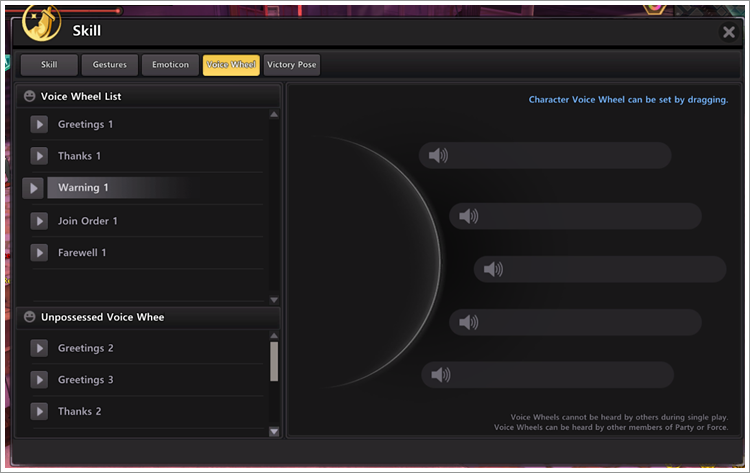This screenshot has height=473, width=750.
Task: Click the Unpossessed Voice Whee header
Action: 148,317
